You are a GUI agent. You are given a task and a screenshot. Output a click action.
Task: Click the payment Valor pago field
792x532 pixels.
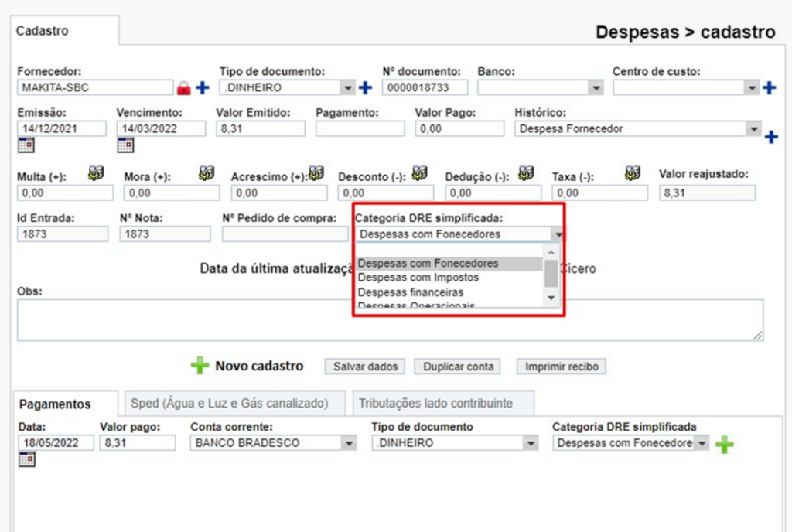(138, 443)
